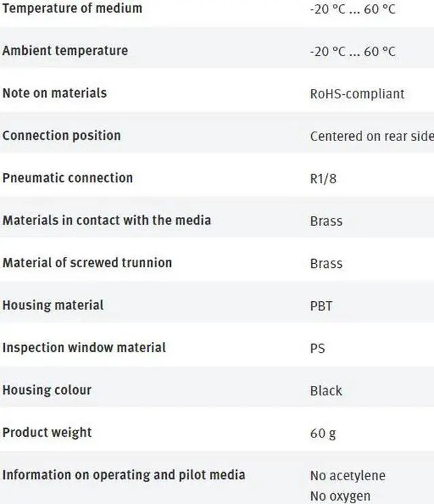Select the "Black" housing colour value
This screenshot has width=434, height=504.
326,391
